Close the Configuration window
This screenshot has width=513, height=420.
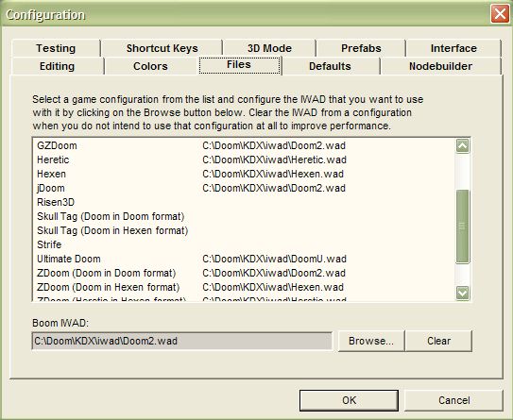pyautogui.click(x=500, y=14)
